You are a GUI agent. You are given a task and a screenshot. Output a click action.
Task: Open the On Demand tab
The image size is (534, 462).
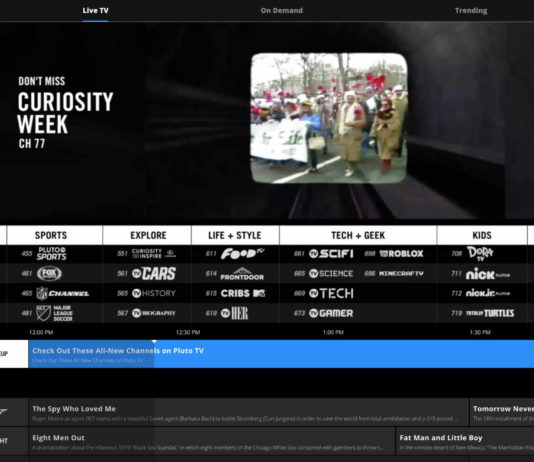pyautogui.click(x=282, y=11)
